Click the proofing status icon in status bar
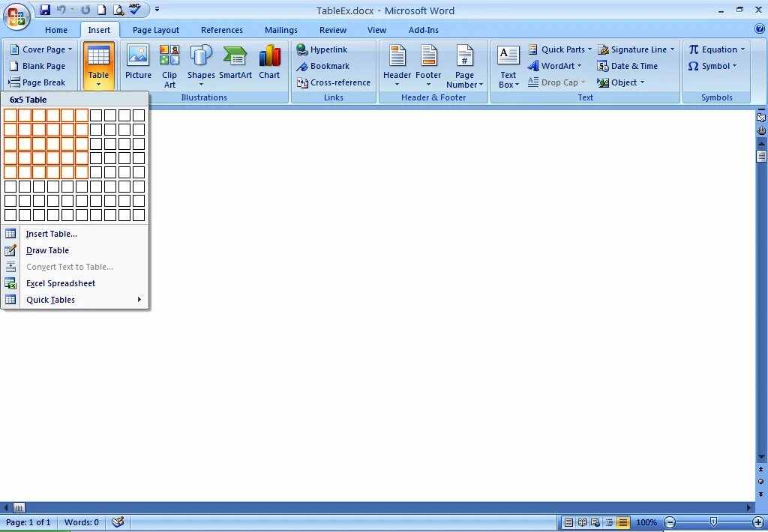 [118, 522]
